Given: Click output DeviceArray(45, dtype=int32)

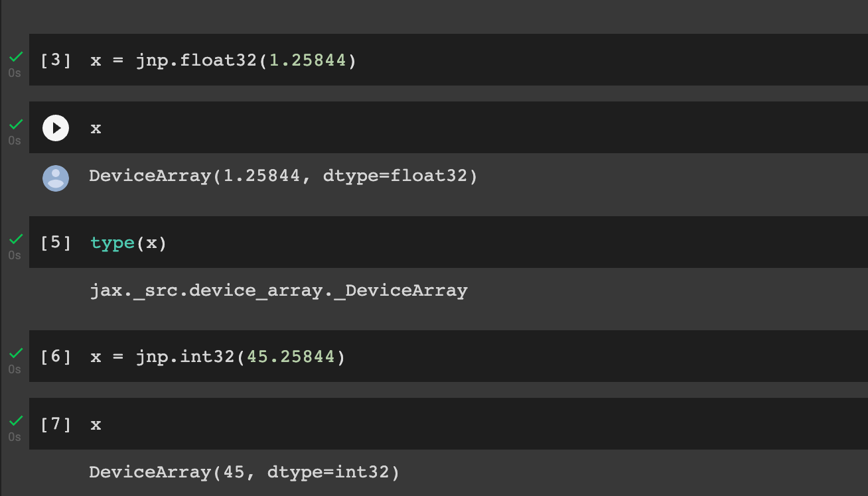Looking at the screenshot, I should (245, 472).
